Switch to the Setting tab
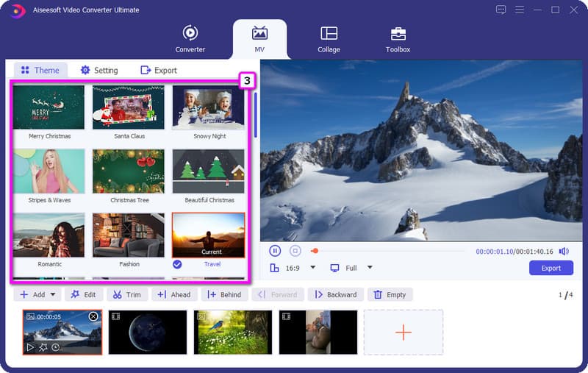The image size is (588, 373). 99,70
